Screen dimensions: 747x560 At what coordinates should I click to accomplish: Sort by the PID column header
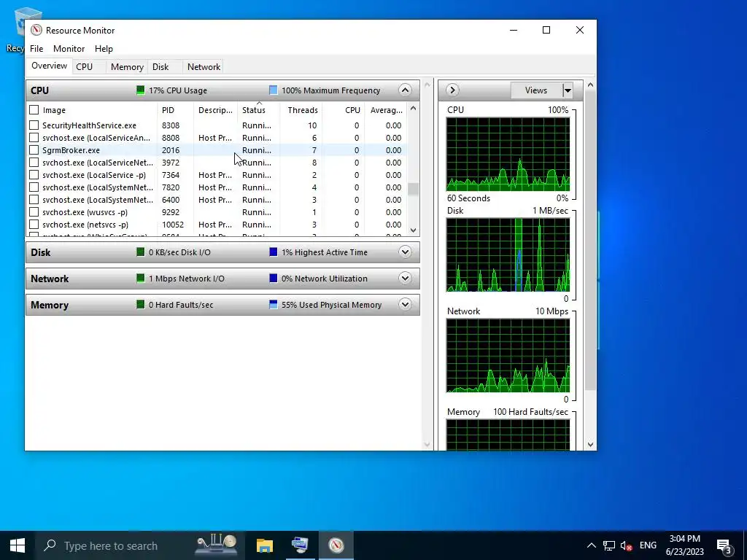coord(175,110)
